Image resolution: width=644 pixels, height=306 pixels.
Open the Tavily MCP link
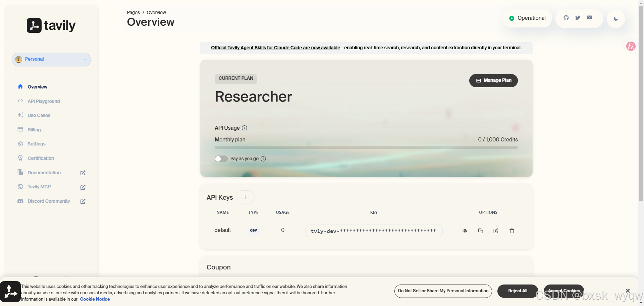[39, 187]
